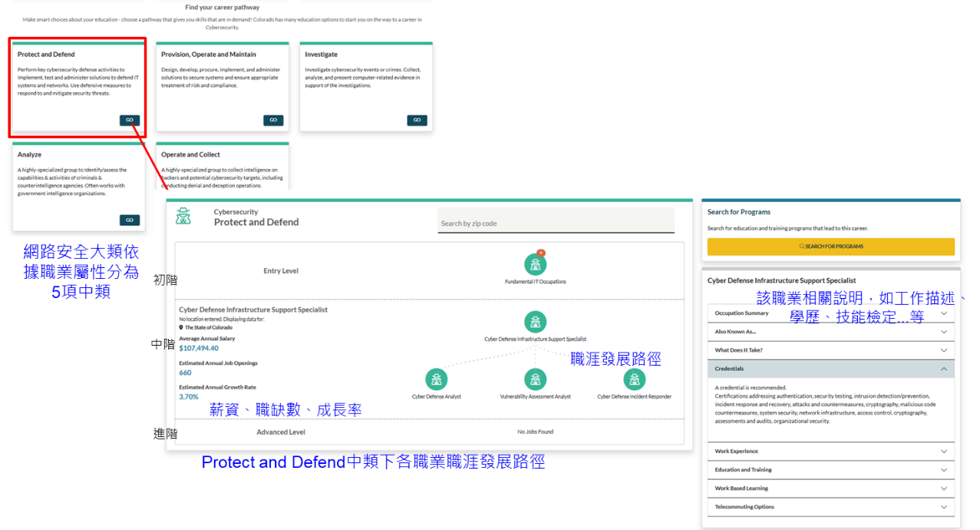Click the Cyber Defense Incident Responder node icon

coord(634,379)
